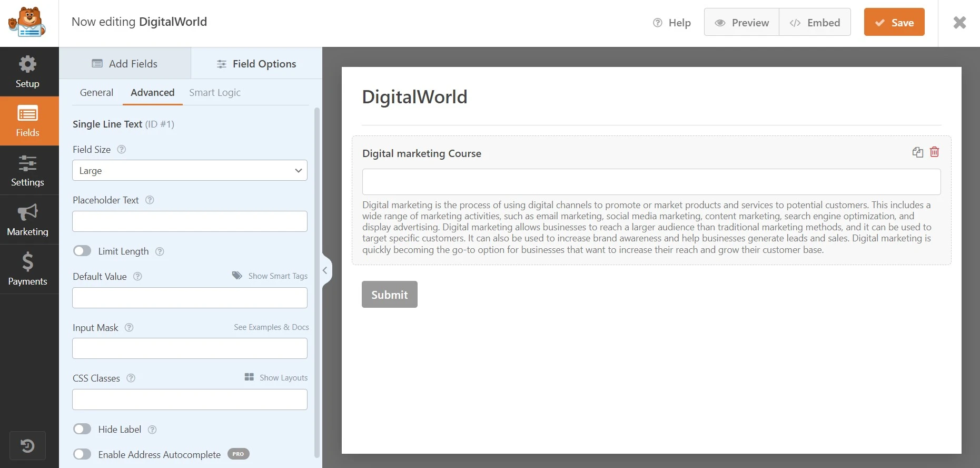Open See Examples & Docs link

click(x=271, y=327)
